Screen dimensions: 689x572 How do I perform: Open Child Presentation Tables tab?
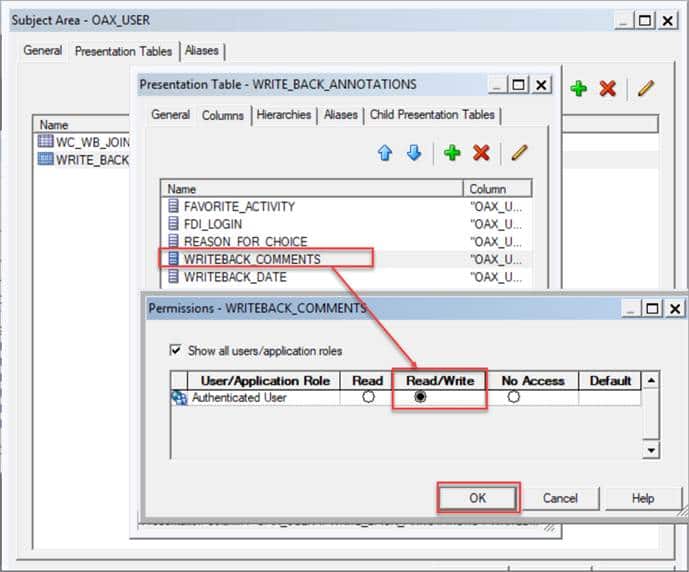[432, 115]
